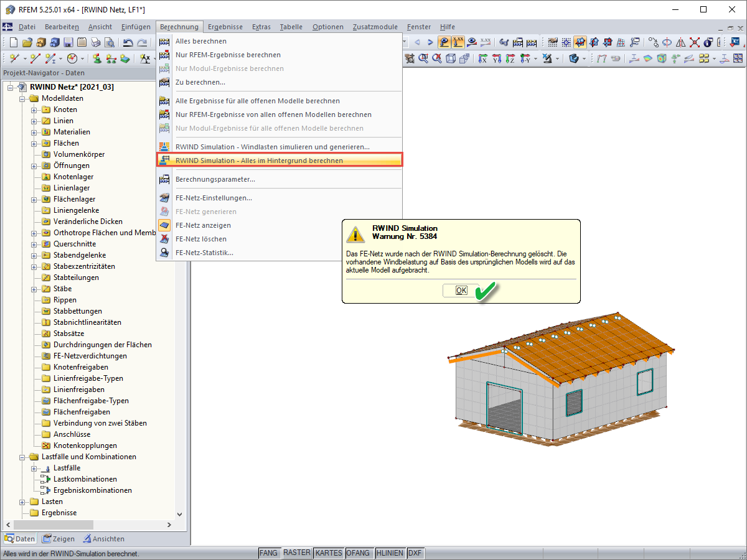This screenshot has height=560, width=747.
Task: Expand the Linien tree node
Action: point(34,121)
